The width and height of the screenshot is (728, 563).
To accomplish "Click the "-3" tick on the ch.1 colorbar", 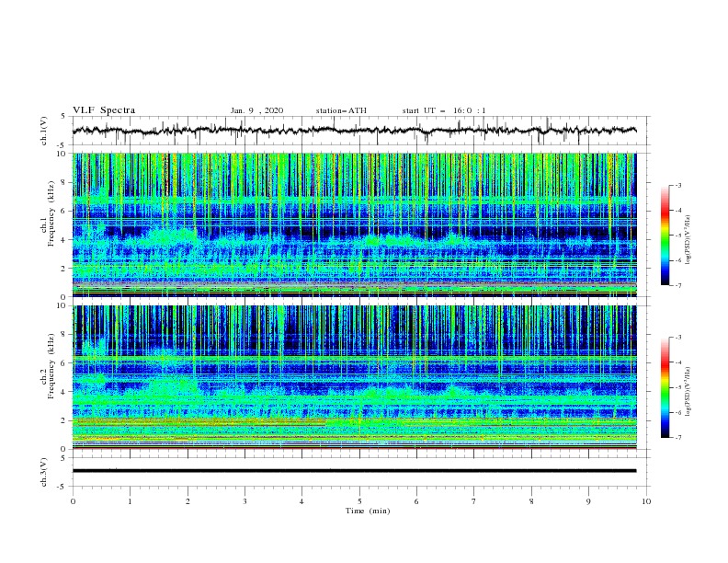I will [678, 185].
